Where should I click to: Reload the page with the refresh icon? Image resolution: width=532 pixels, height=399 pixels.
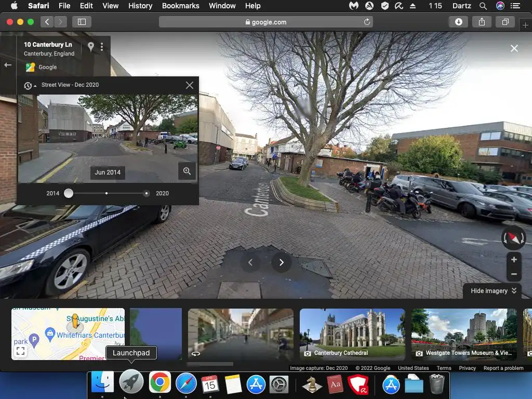point(367,22)
